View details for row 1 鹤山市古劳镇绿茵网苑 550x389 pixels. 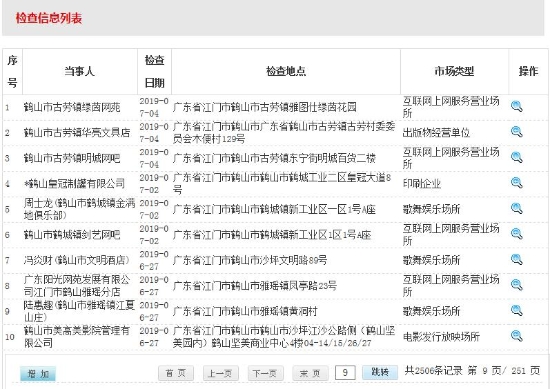pyautogui.click(x=516, y=106)
